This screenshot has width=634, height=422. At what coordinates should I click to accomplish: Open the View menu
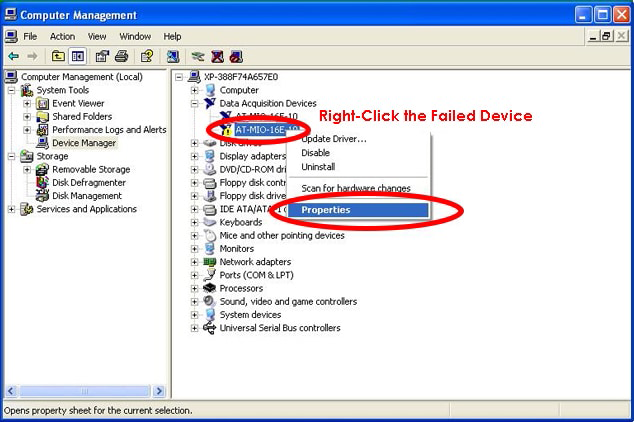[x=97, y=36]
